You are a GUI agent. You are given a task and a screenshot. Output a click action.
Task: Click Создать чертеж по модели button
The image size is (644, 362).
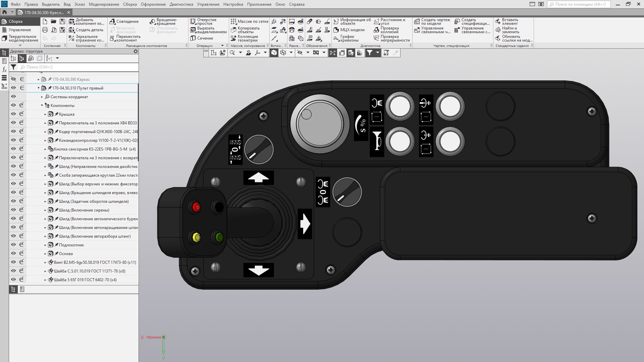point(432,21)
